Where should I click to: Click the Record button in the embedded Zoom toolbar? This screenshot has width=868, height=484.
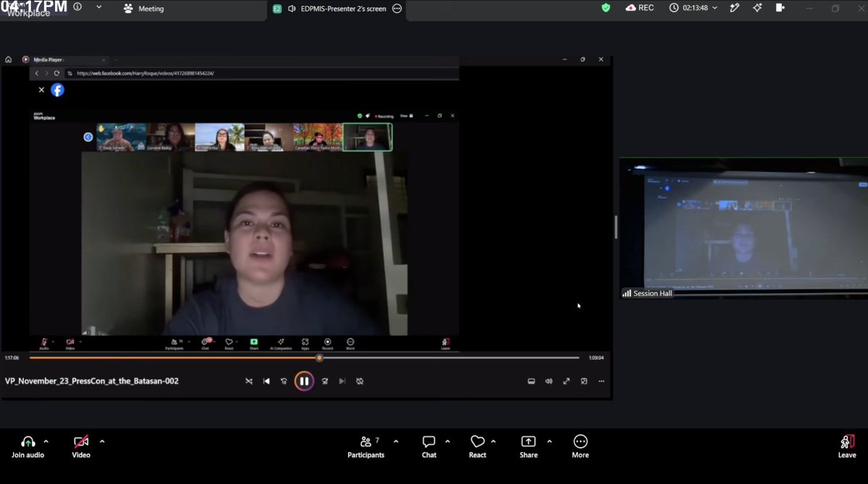click(328, 344)
